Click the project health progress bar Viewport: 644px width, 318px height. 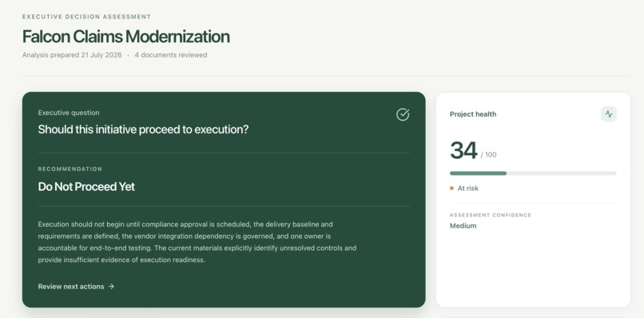[x=533, y=173]
